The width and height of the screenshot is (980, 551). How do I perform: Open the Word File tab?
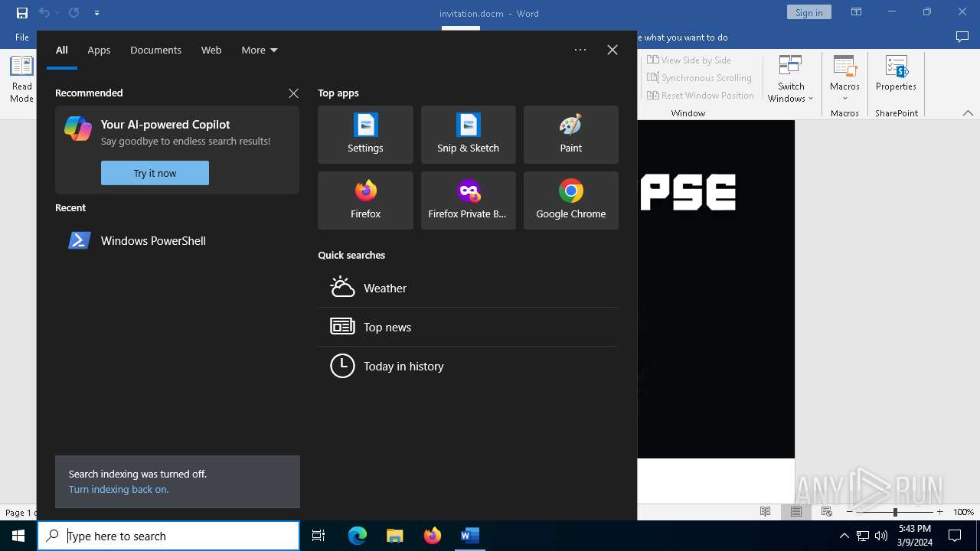pos(21,37)
